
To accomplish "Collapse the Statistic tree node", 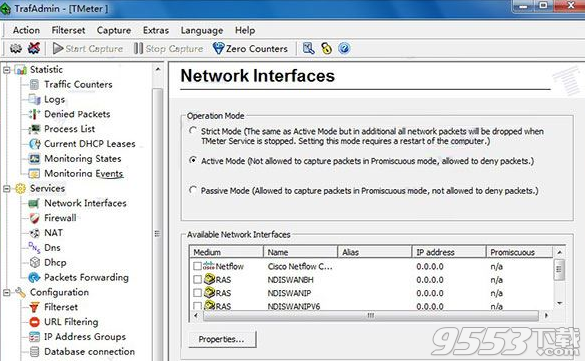I will 7,70.
